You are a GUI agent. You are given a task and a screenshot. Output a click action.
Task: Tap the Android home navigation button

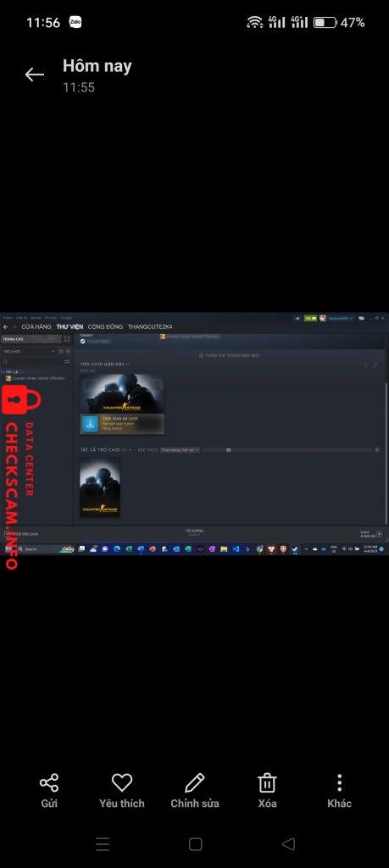pyautogui.click(x=195, y=843)
